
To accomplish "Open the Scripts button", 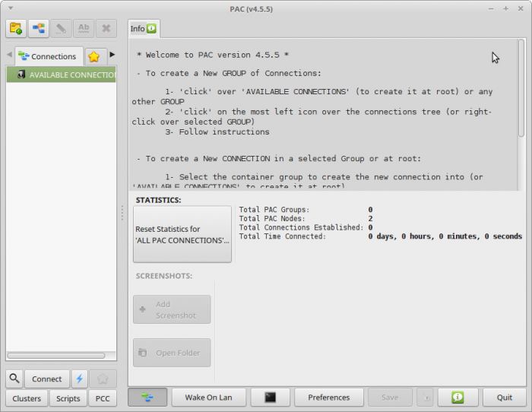I will click(x=68, y=398).
